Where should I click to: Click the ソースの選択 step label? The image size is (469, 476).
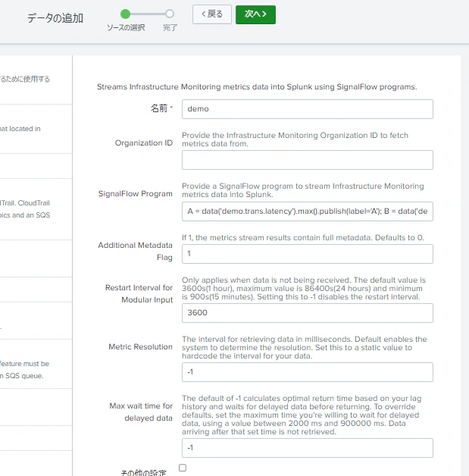coord(126,27)
